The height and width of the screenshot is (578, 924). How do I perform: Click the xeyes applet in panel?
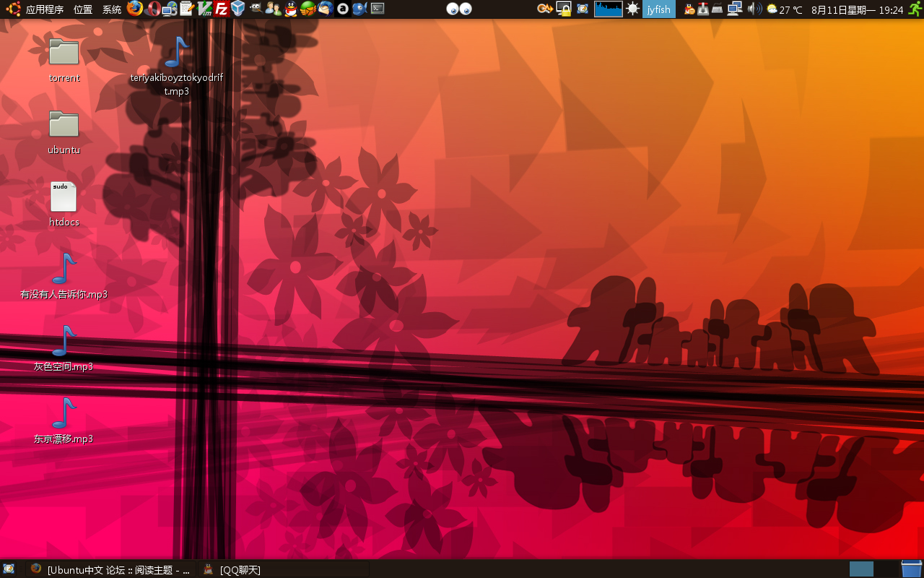[459, 9]
